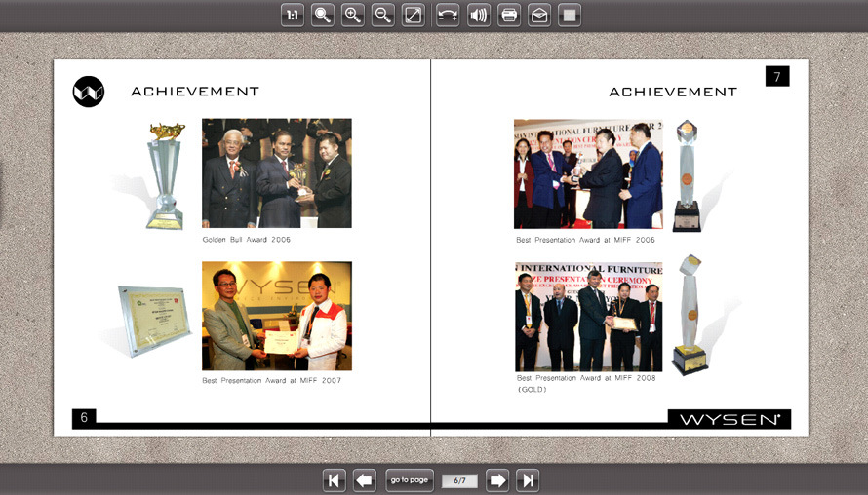Click the page number 6 box
868x495 pixels.
[84, 418]
